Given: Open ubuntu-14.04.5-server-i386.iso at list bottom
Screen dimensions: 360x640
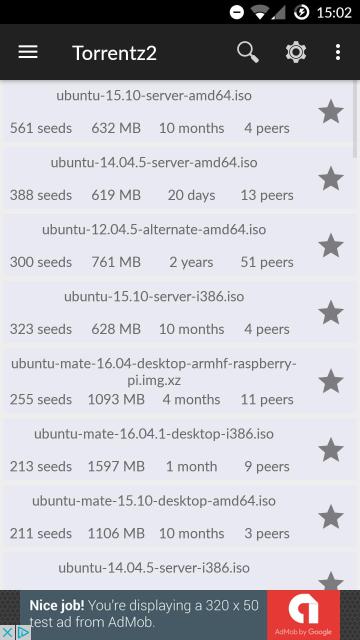Looking at the screenshot, I should pos(154,567).
